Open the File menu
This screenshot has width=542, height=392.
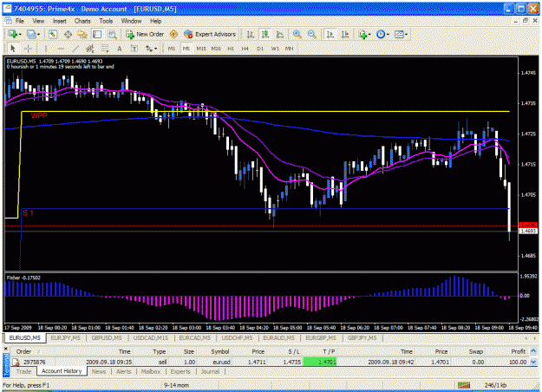click(20, 21)
